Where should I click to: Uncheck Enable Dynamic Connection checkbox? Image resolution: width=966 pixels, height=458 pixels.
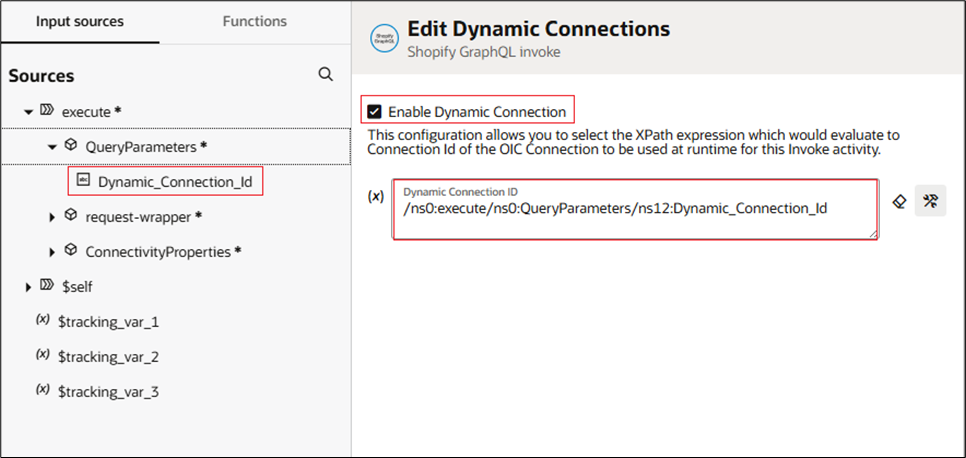(x=374, y=111)
